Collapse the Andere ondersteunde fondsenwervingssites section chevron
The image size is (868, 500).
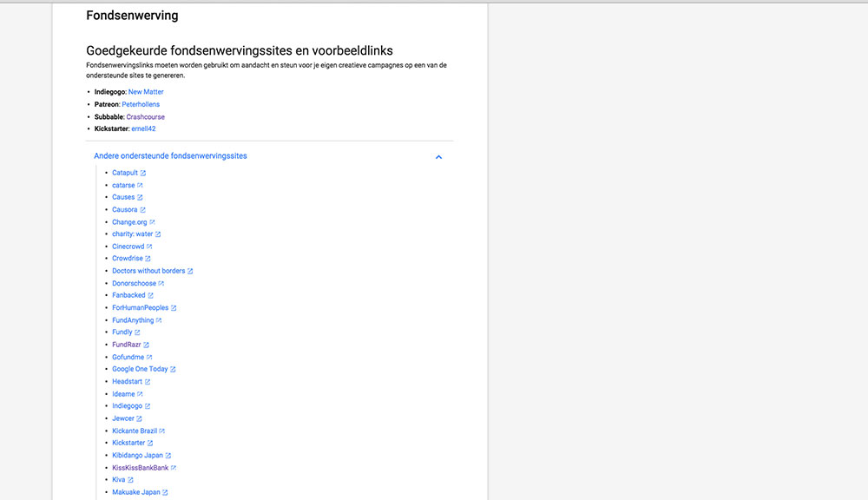point(438,157)
